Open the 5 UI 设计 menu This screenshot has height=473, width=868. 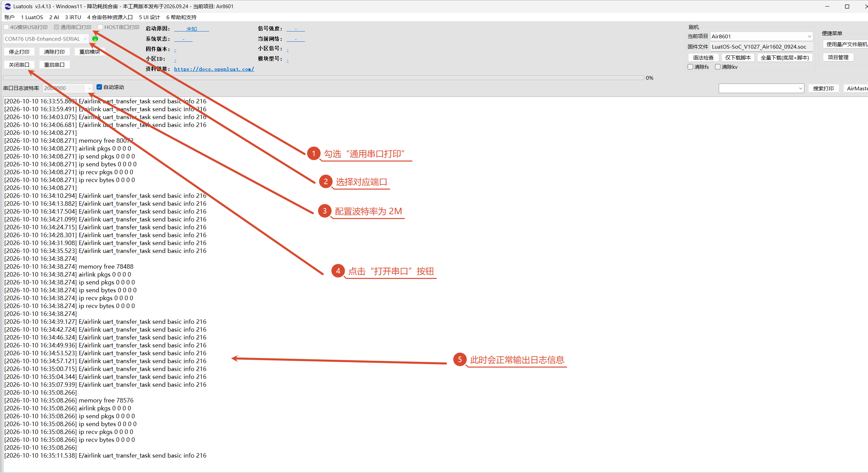pyautogui.click(x=150, y=17)
